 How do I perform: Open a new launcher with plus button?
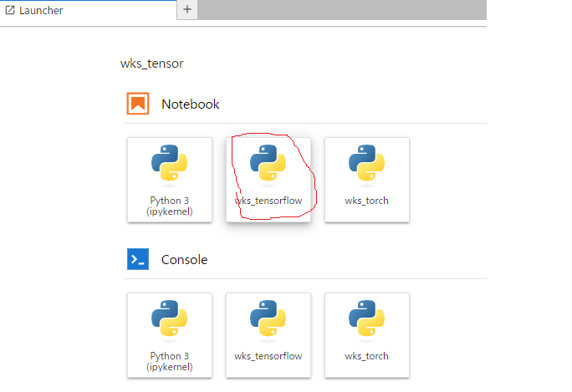pyautogui.click(x=187, y=9)
